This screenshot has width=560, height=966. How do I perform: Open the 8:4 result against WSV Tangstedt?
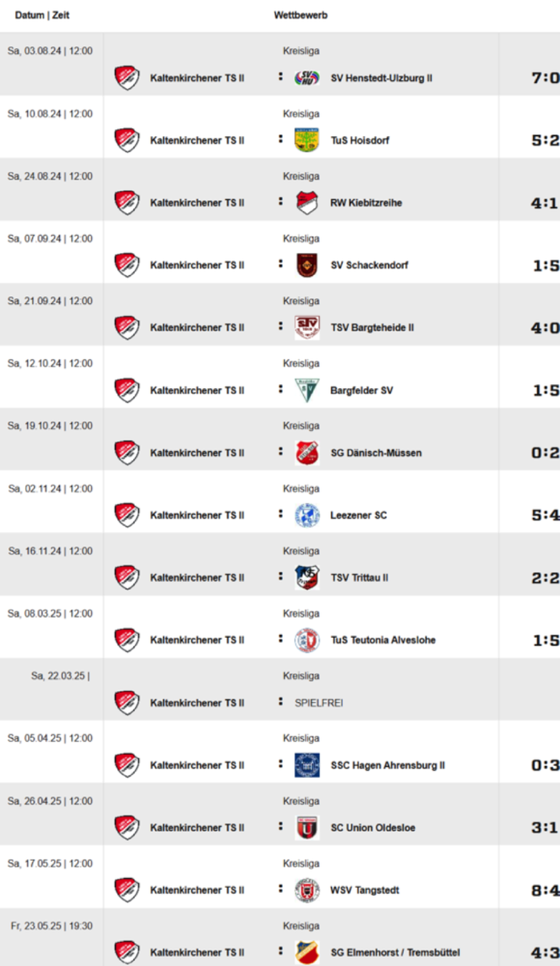click(545, 890)
